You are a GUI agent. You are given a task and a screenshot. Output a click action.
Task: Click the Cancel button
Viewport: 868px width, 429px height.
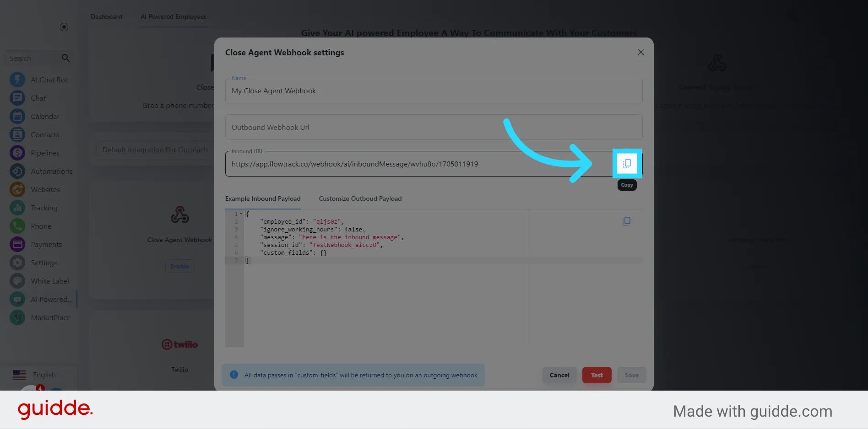pyautogui.click(x=559, y=375)
